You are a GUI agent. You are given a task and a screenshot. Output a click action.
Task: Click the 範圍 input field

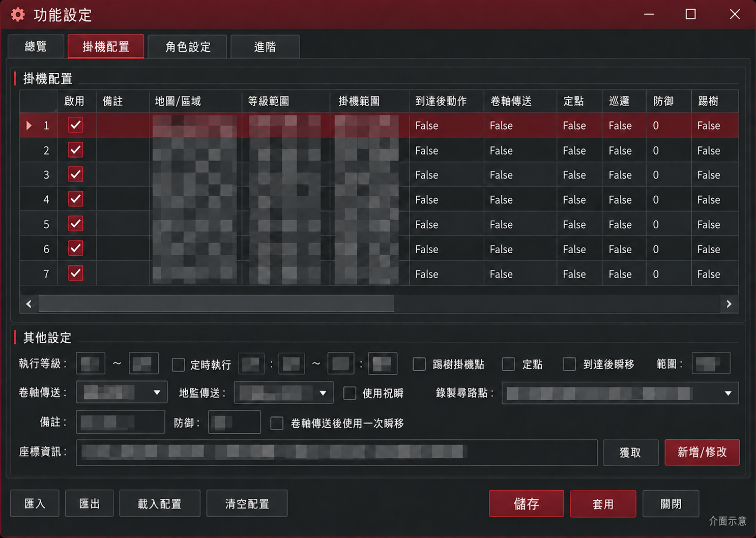711,364
